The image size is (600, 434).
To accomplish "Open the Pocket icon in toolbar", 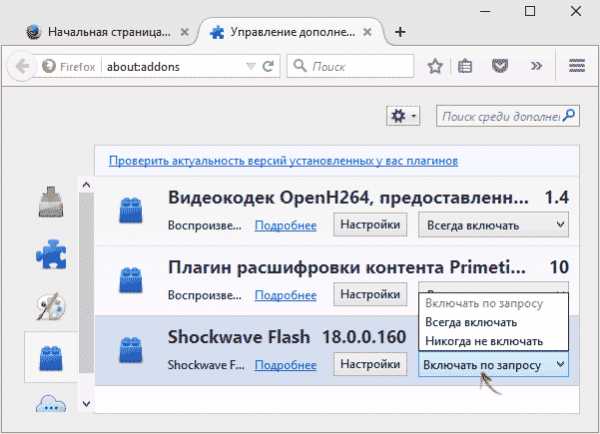I will [x=500, y=66].
